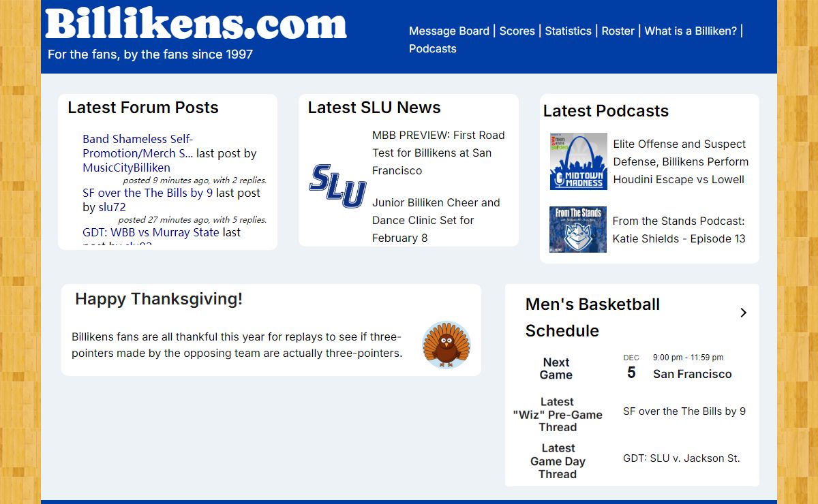
Task: Open the Statistics menu link
Action: (568, 31)
